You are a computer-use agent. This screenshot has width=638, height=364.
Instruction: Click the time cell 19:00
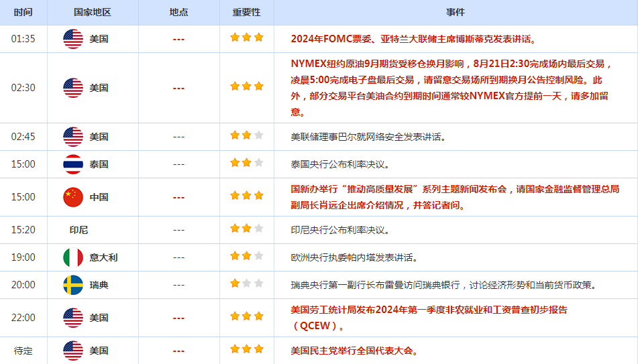(x=23, y=257)
